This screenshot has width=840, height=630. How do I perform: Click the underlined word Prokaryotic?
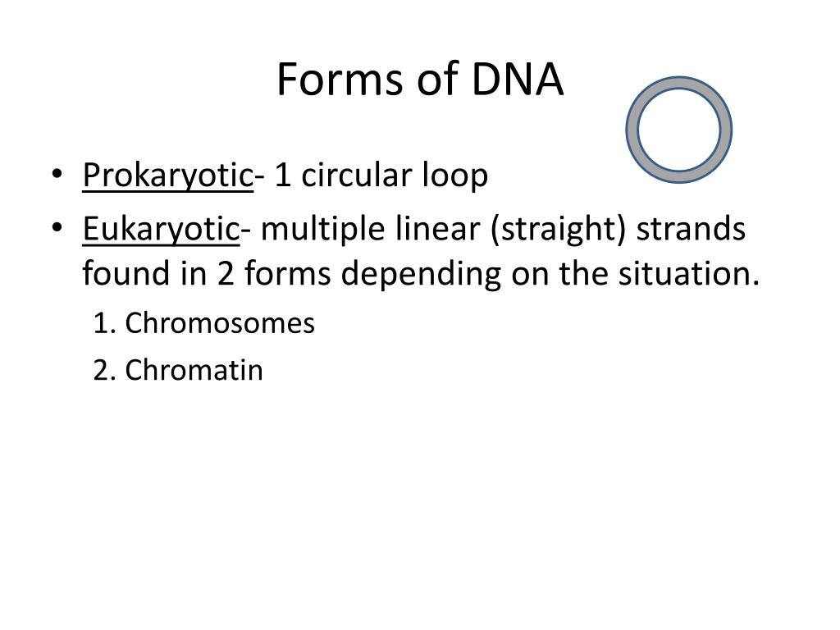pos(167,176)
